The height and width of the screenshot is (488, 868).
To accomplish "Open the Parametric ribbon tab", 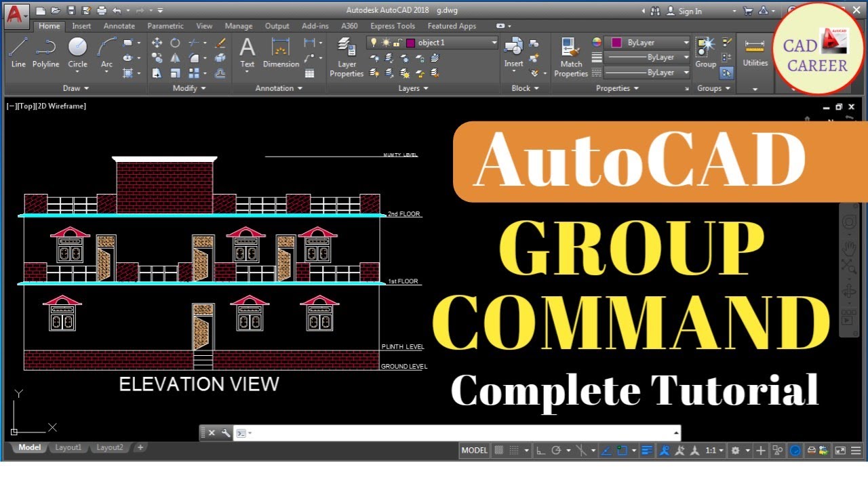I will [x=165, y=26].
